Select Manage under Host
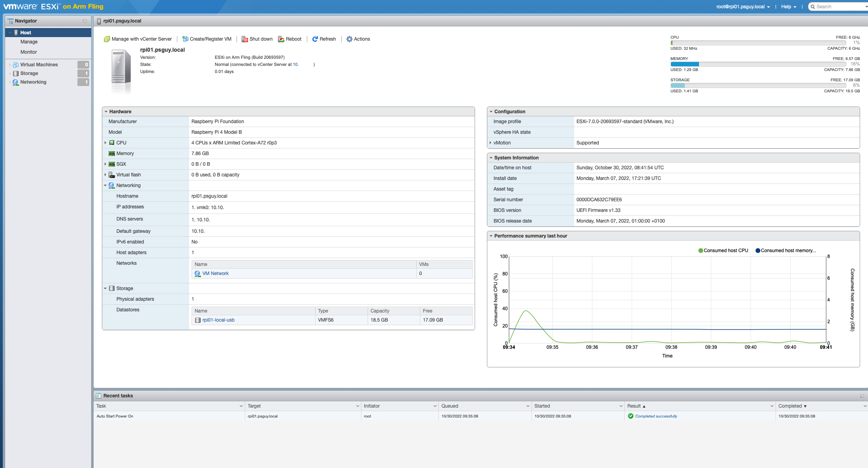Screen dimensions: 868x468 click(29, 42)
